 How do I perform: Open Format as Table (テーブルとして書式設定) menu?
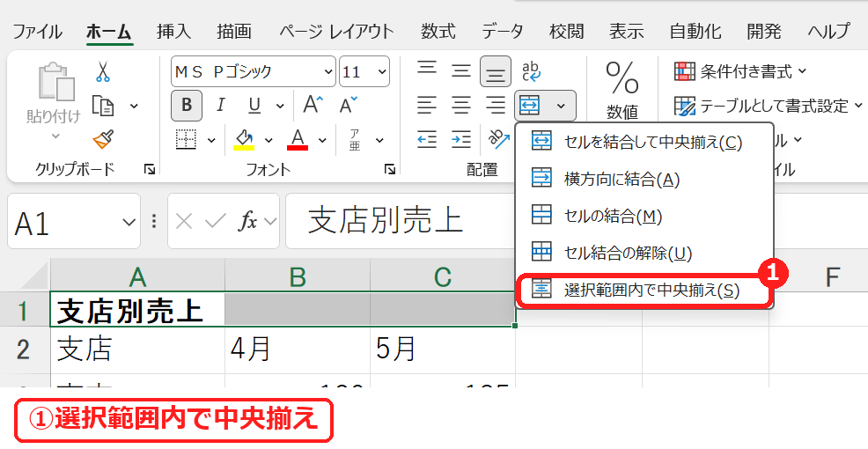pyautogui.click(x=769, y=105)
